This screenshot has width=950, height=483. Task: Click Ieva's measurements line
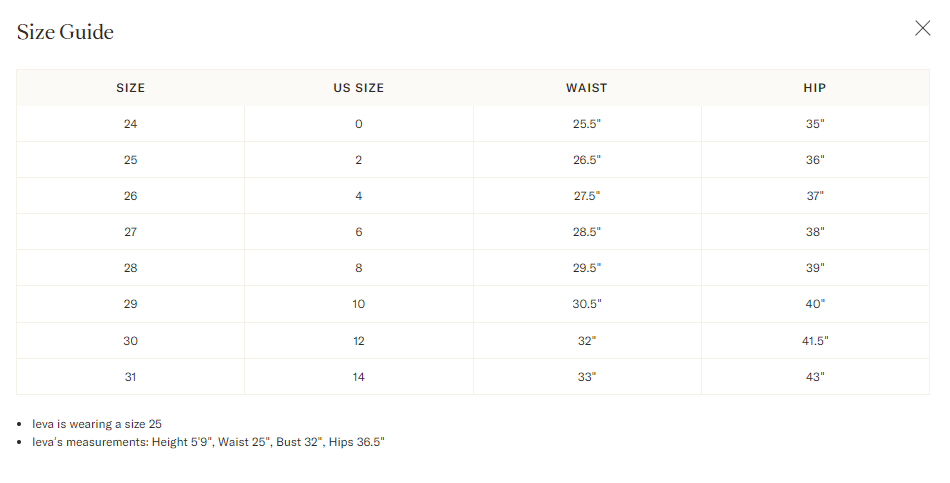(x=208, y=442)
